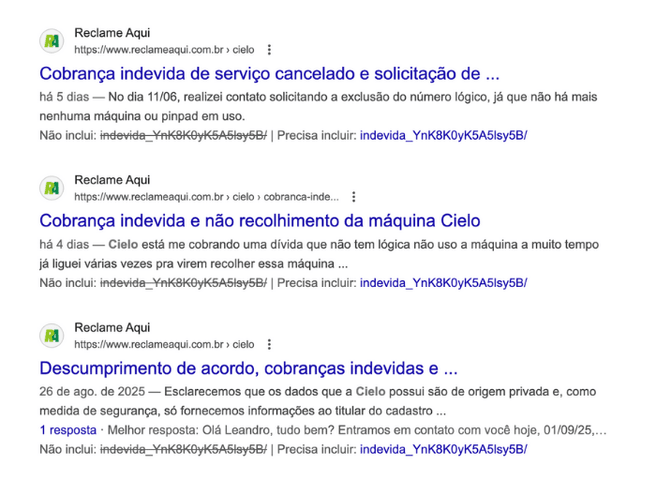The width and height of the screenshot is (656, 482).
Task: Click the URL ending in 'cobranca-inde...'
Action: pyautogui.click(x=207, y=197)
